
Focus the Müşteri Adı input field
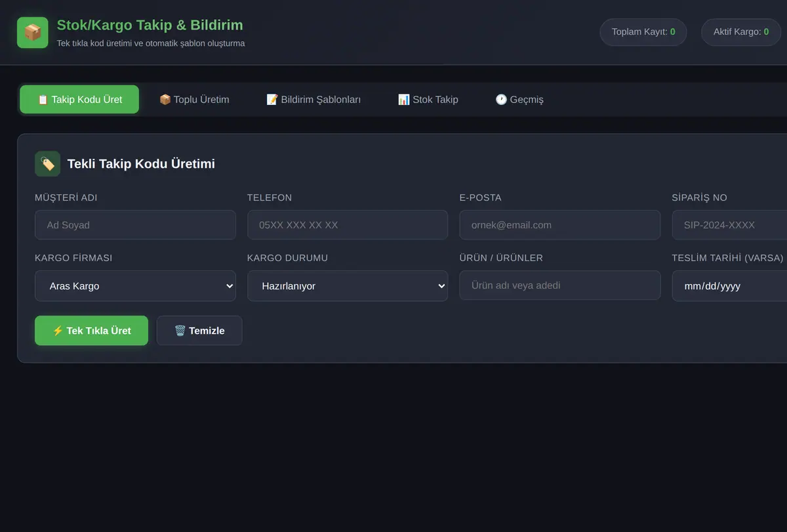[135, 225]
